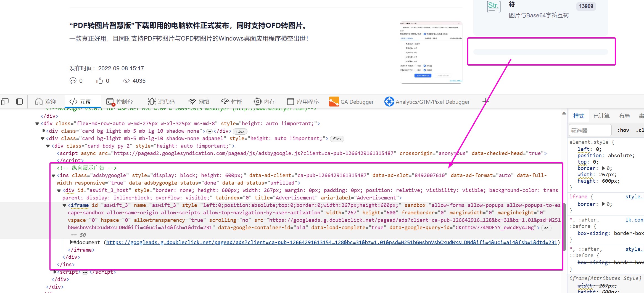Expand the card bg-light shadow-none div
This screenshot has height=293, width=644.
point(44,131)
